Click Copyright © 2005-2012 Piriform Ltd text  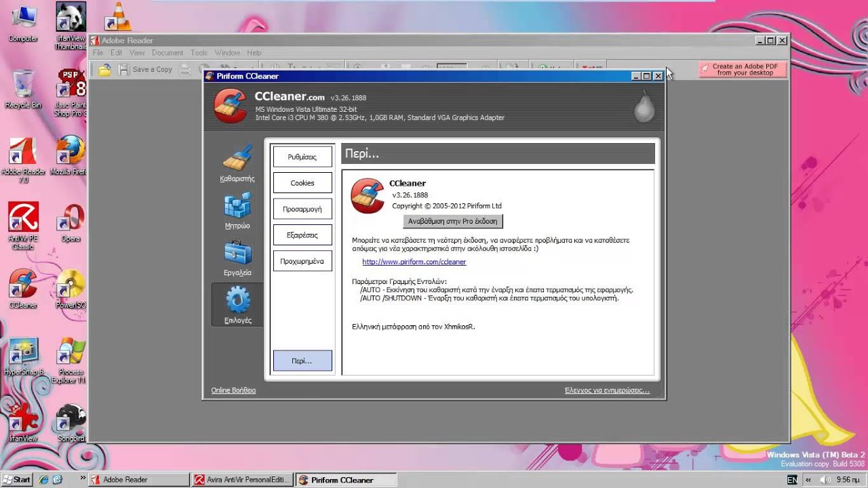447,206
